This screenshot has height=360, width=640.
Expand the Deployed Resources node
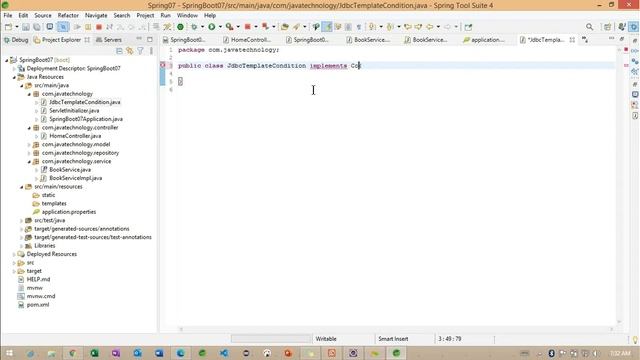pos(14,254)
